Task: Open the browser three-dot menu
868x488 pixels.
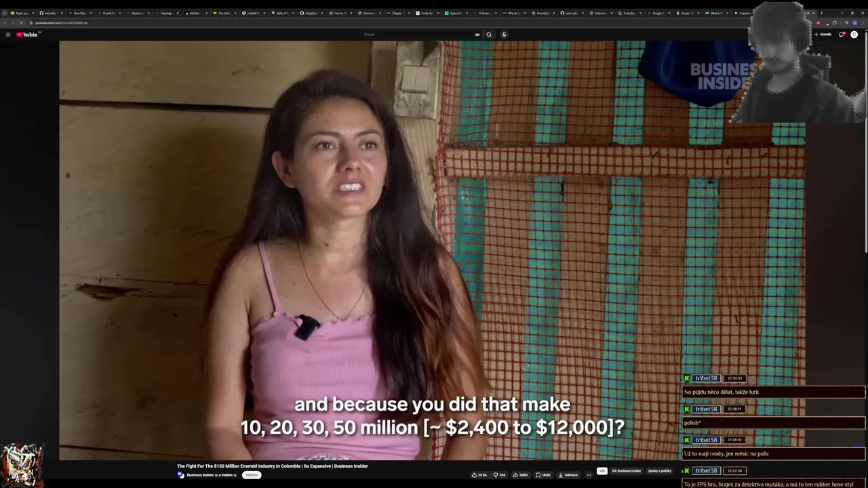Action: [x=863, y=23]
